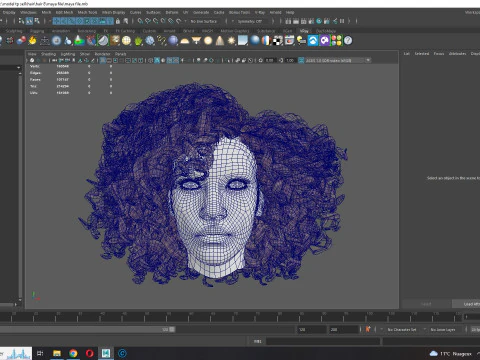The width and height of the screenshot is (480, 360).
Task: Open the Symmetry Off dropdown
Action: (x=250, y=21)
